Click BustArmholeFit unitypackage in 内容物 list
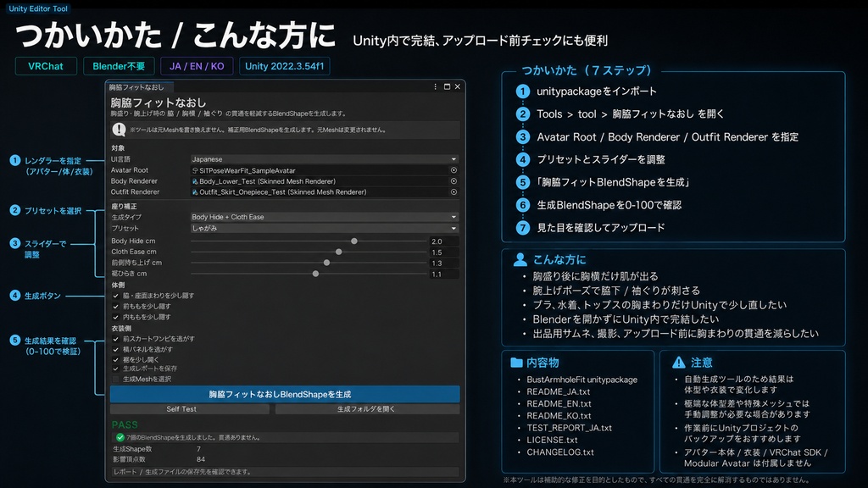Viewport: 868px width, 488px height. [x=581, y=380]
